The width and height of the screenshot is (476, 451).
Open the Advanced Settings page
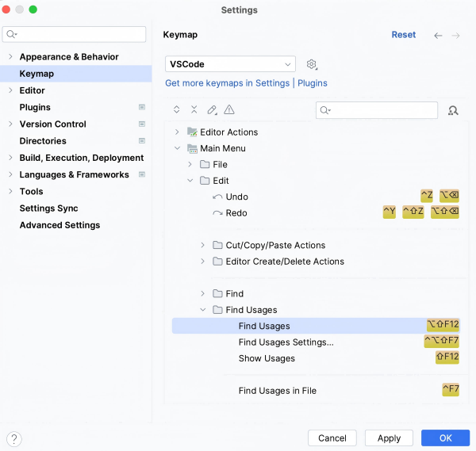pos(59,225)
